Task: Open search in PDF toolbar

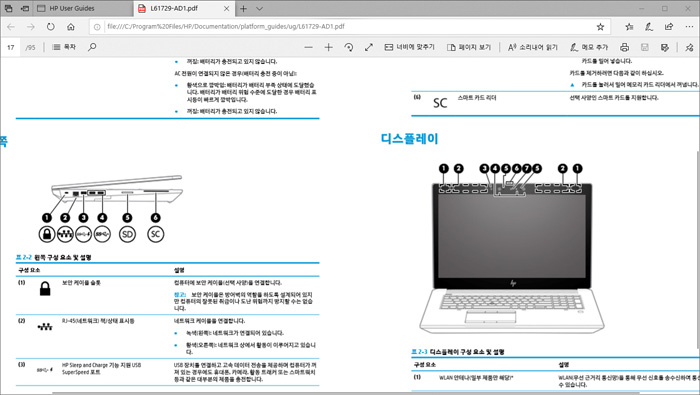Action: tap(92, 47)
